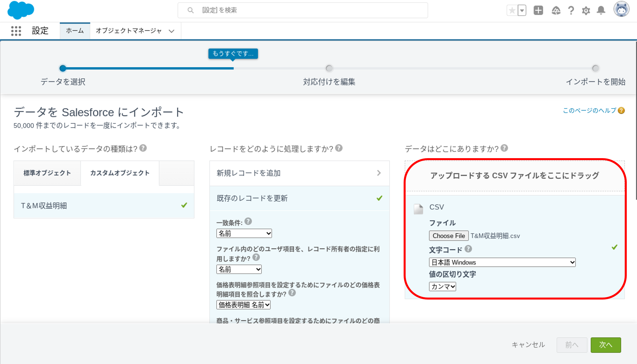Viewport: 637px width, 364px height.
Task: Click the favorites star icon
Action: [512, 11]
